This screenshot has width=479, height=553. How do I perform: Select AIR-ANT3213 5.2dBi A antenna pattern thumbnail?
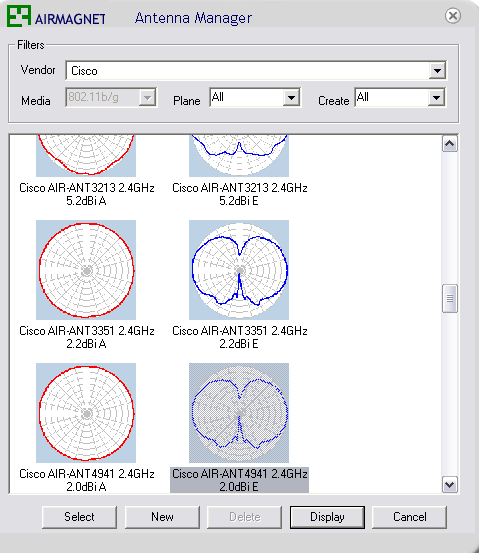(x=86, y=156)
